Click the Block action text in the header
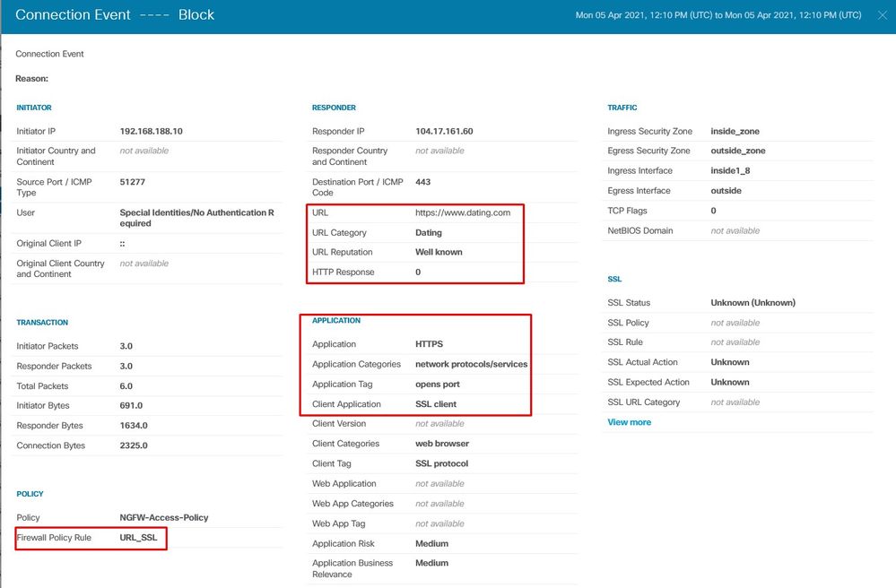The image size is (896, 588). 196,15
